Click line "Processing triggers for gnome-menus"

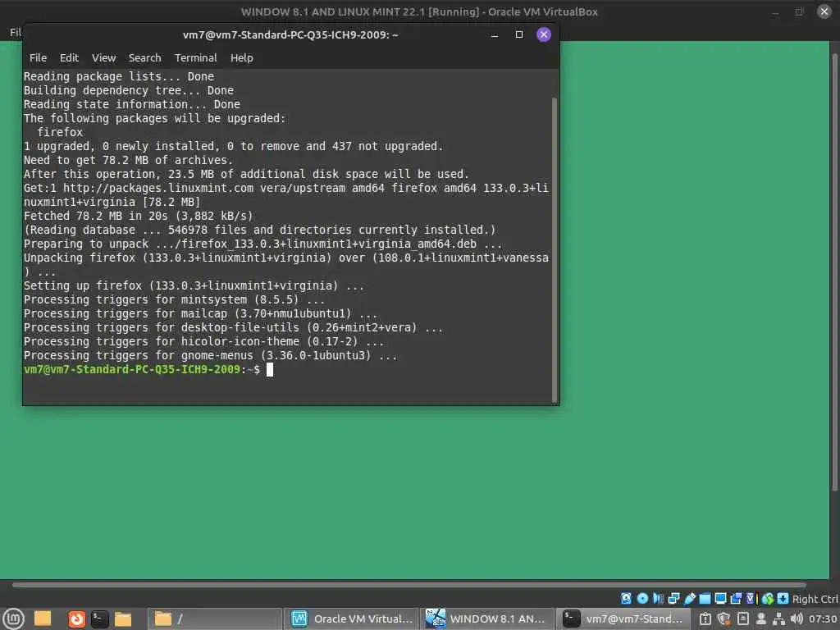211,355
